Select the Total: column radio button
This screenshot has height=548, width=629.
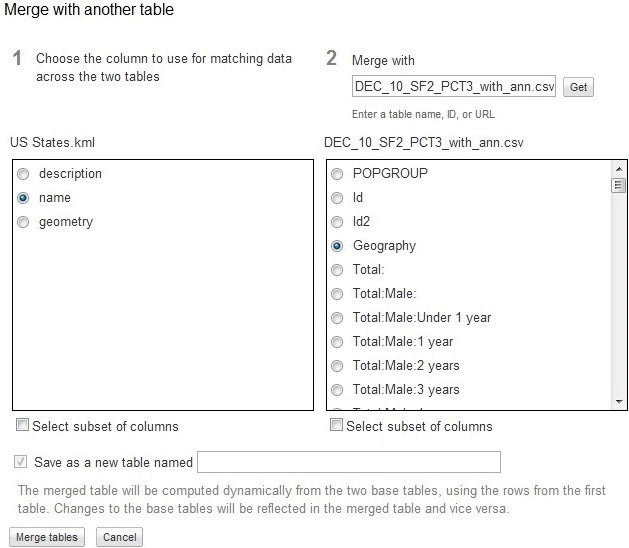[x=337, y=270]
